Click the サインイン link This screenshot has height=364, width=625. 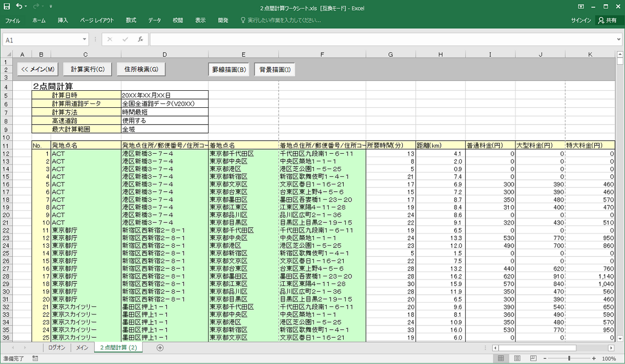coord(581,20)
